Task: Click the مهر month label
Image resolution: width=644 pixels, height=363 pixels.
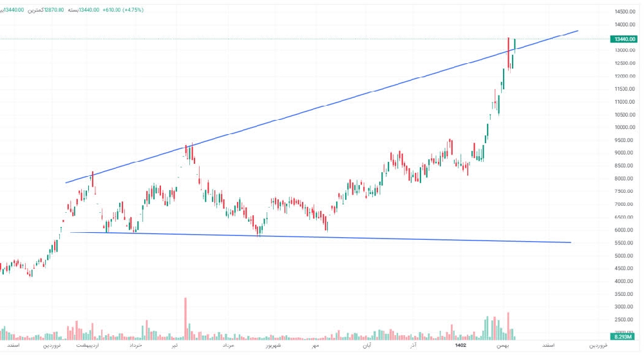Action: (x=315, y=346)
